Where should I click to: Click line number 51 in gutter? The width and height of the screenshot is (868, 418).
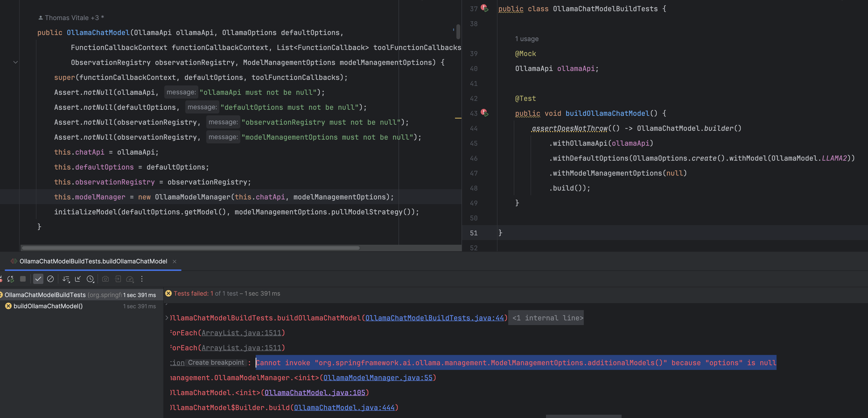coord(473,233)
